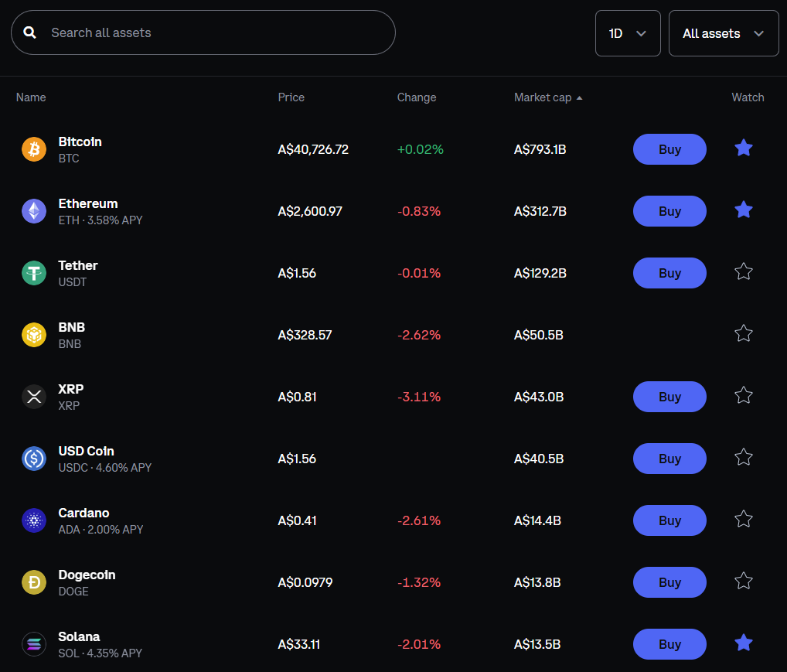Viewport: 787px width, 672px height.
Task: Buy Bitcoin
Action: tap(669, 149)
